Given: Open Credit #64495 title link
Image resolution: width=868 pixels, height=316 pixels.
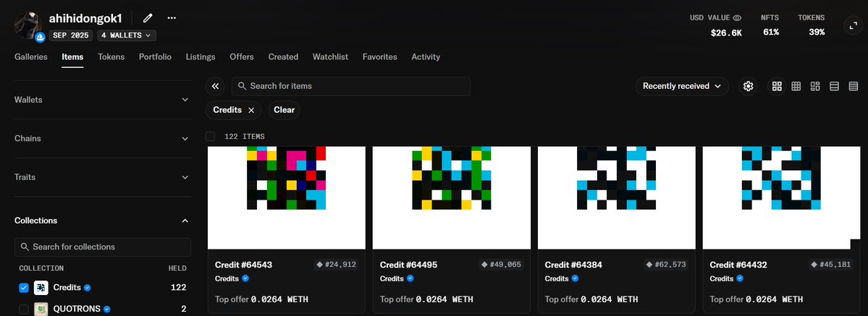Looking at the screenshot, I should [408, 265].
